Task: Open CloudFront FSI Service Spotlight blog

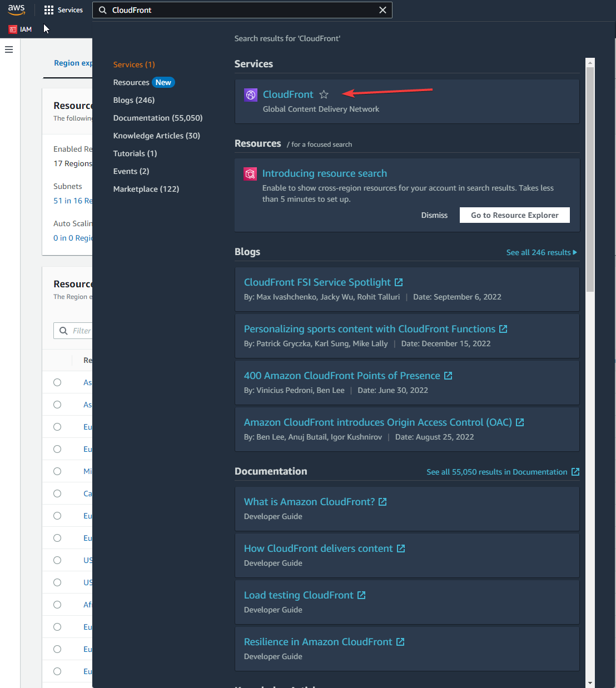Action: [x=317, y=282]
